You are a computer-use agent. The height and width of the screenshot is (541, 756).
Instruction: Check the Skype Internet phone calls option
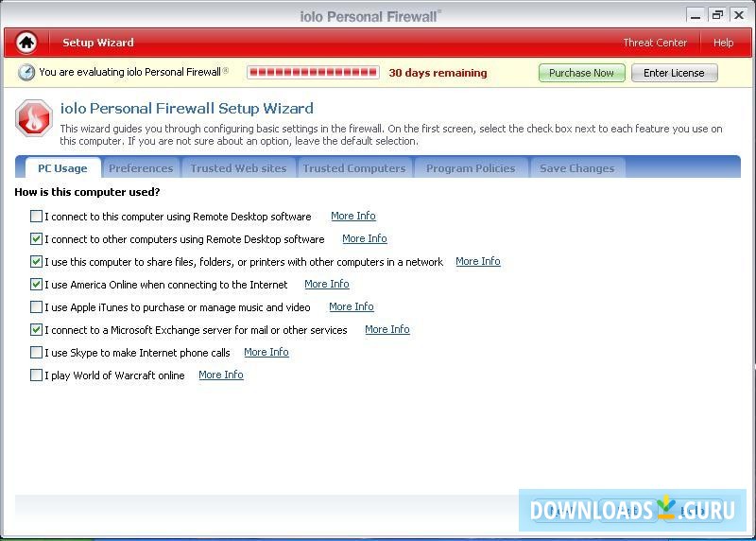pos(36,352)
